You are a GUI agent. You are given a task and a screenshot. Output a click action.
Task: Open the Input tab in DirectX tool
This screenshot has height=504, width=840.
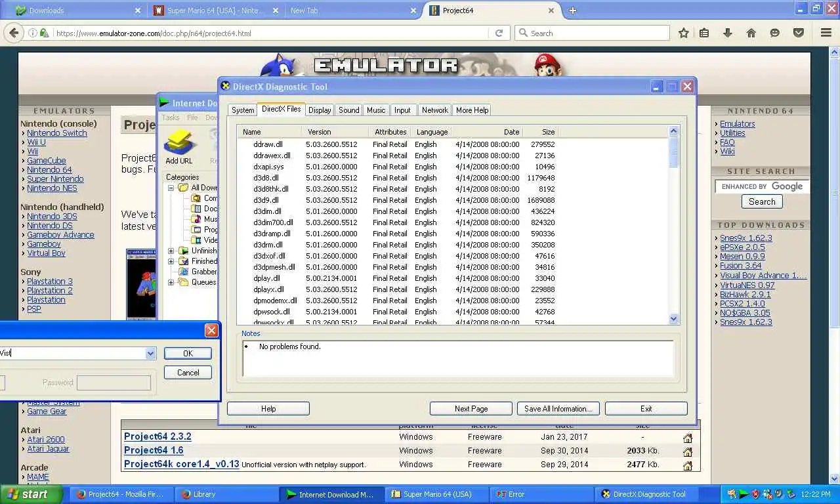[x=402, y=110]
